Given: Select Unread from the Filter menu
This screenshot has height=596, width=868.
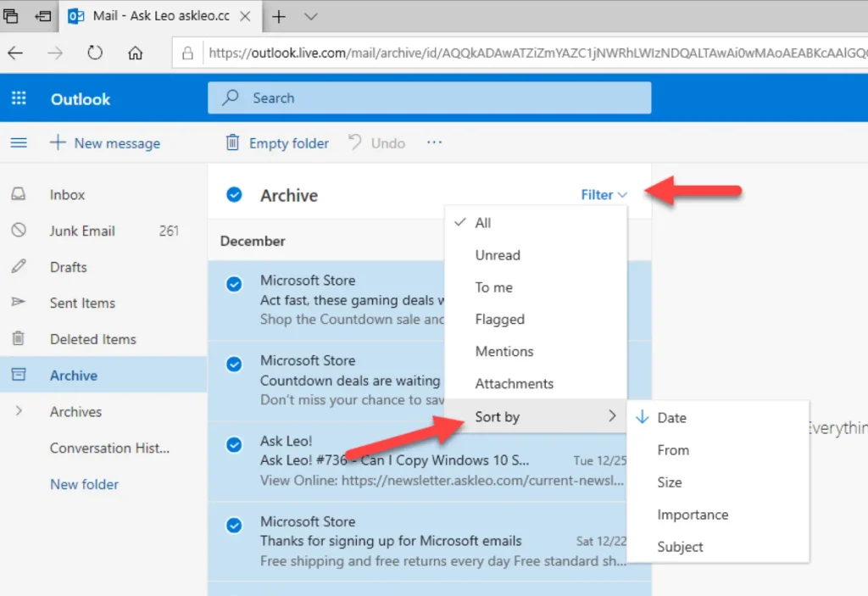Looking at the screenshot, I should point(498,254).
